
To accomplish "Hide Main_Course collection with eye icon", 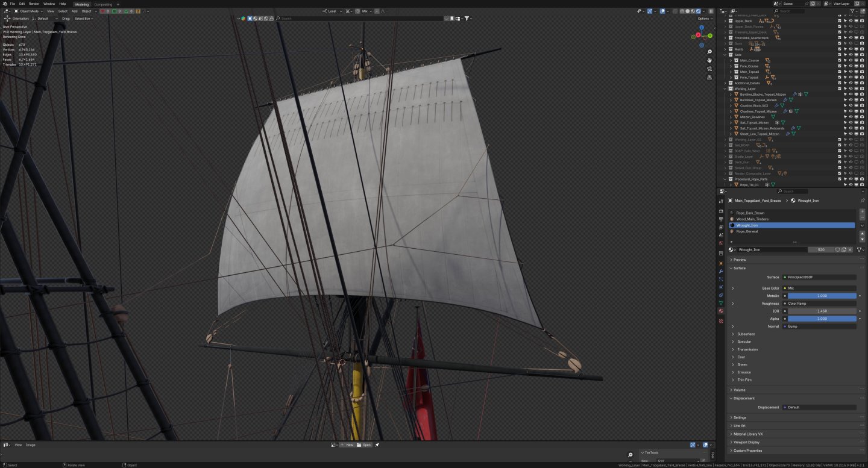I will [x=851, y=60].
